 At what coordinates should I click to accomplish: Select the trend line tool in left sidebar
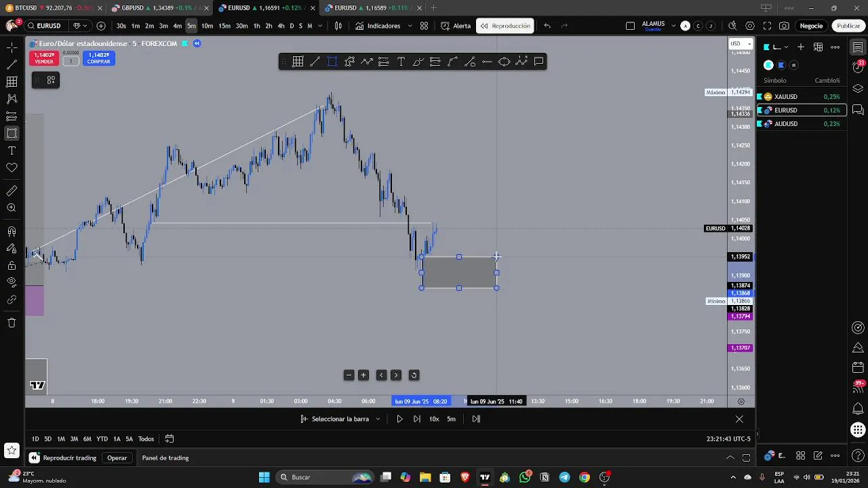[x=12, y=64]
